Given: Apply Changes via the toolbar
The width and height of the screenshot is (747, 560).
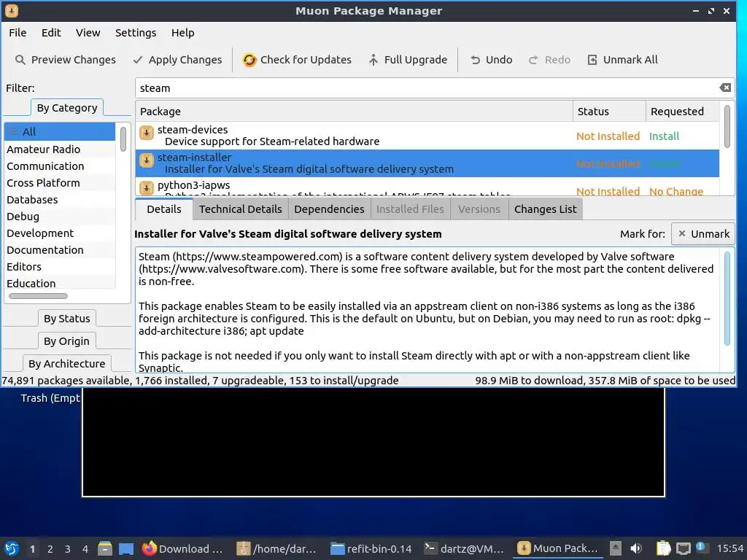Looking at the screenshot, I should pyautogui.click(x=178, y=60).
